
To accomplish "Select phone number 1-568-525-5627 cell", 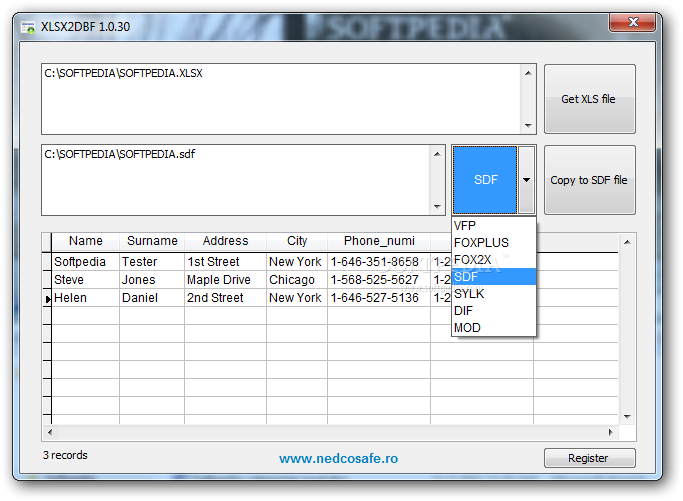I will (x=379, y=280).
